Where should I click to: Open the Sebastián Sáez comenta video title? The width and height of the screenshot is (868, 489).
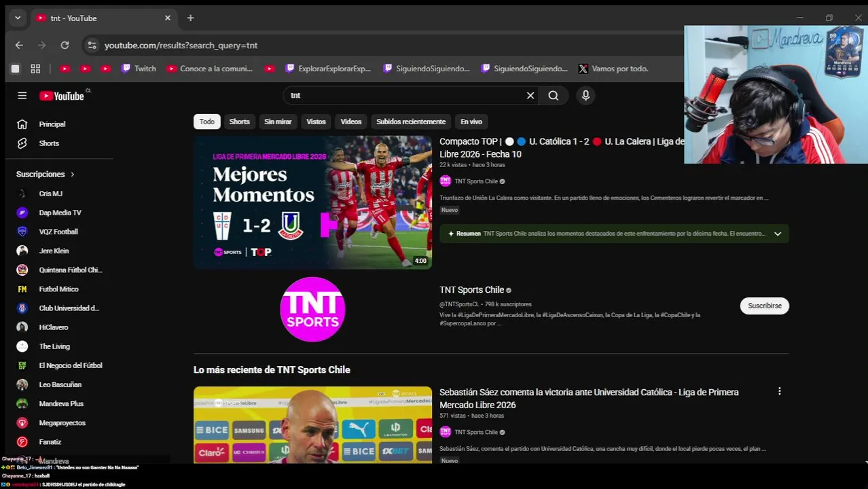[589, 399]
